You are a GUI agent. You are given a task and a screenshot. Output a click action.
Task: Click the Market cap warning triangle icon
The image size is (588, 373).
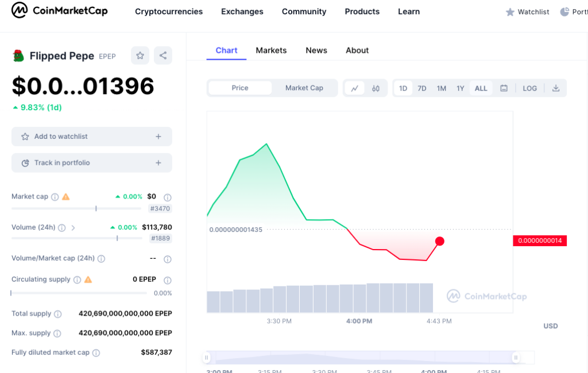click(x=65, y=196)
